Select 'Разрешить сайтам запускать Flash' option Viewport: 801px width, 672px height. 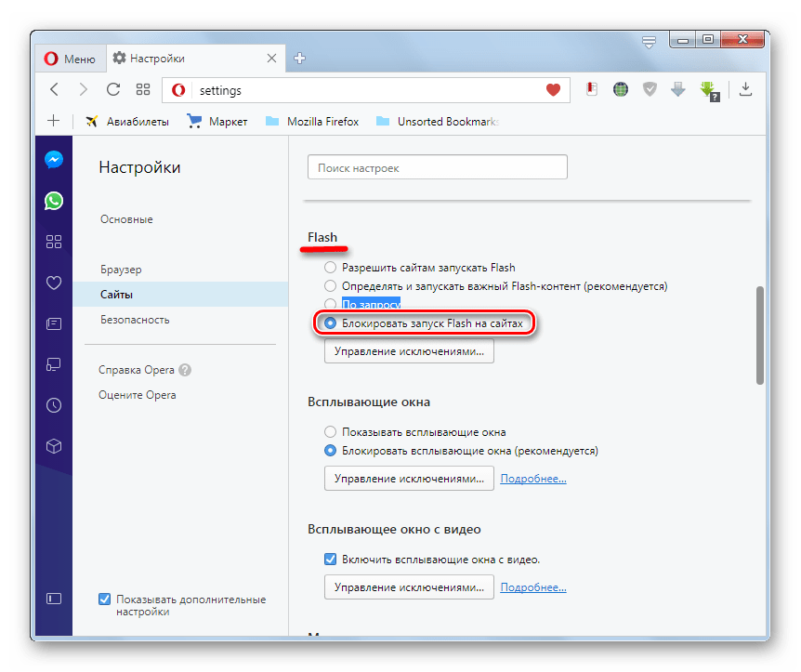[x=330, y=268]
